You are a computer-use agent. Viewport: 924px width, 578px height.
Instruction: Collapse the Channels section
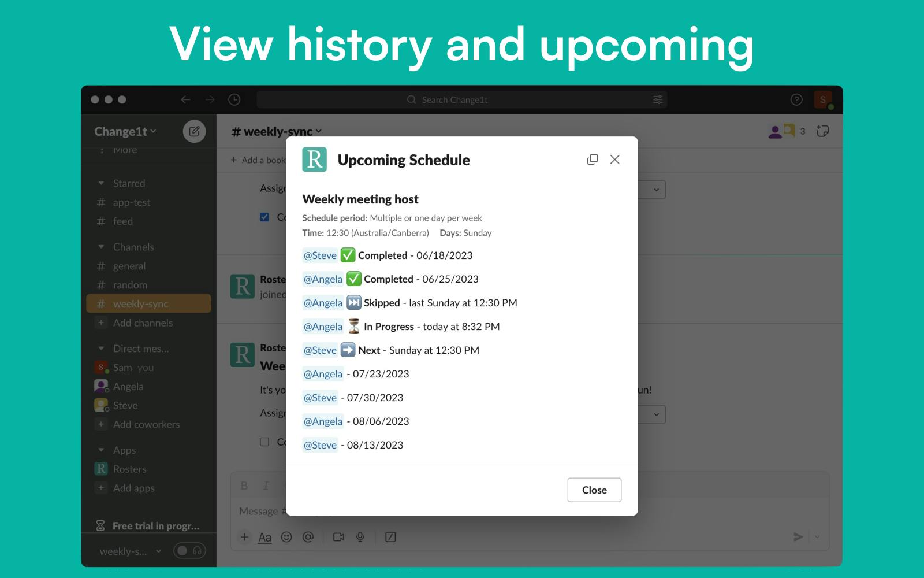coord(101,247)
